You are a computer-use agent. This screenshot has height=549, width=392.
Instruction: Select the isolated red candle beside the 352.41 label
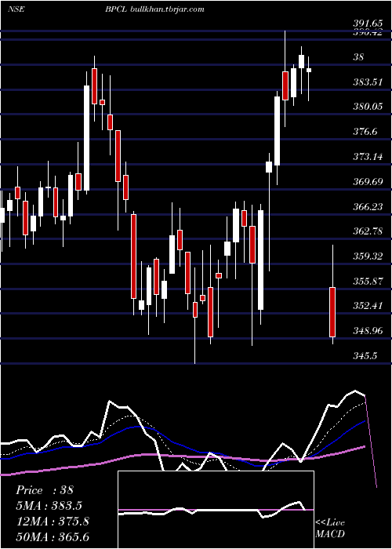tap(332, 312)
